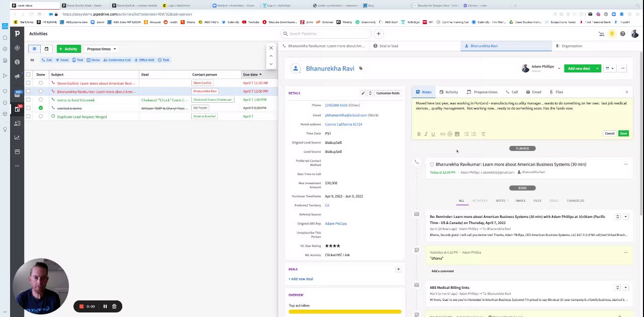The image size is (644, 317).
Task: Apply bold formatting in note
Action: 419,134
